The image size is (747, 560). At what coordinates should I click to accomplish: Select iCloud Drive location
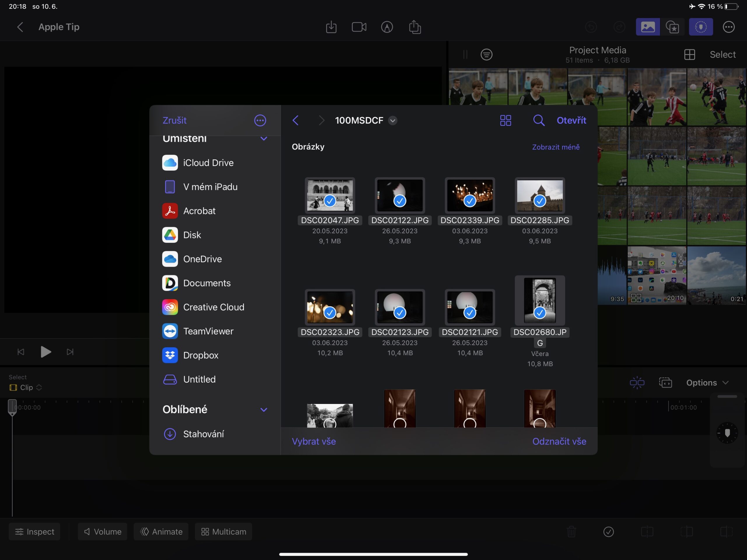click(208, 163)
